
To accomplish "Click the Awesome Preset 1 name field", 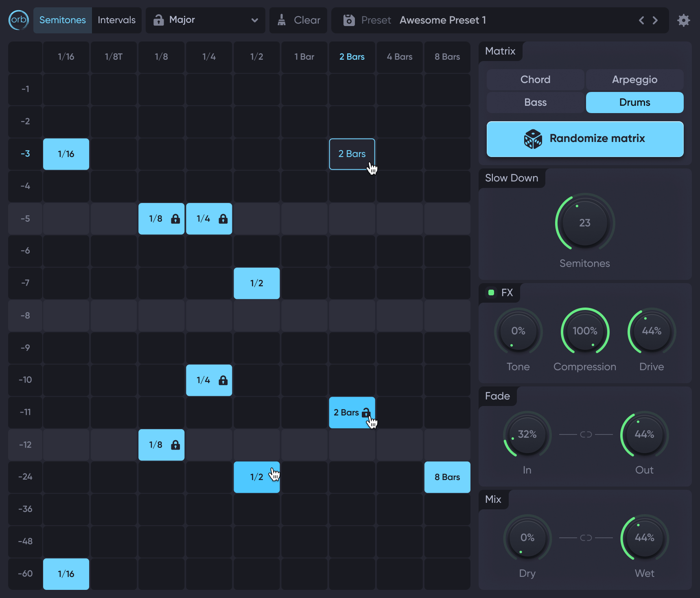I will pos(442,20).
